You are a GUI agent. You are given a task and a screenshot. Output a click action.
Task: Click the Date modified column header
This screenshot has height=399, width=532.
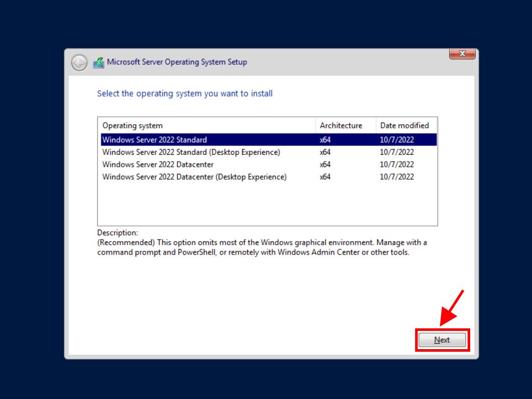tap(404, 125)
